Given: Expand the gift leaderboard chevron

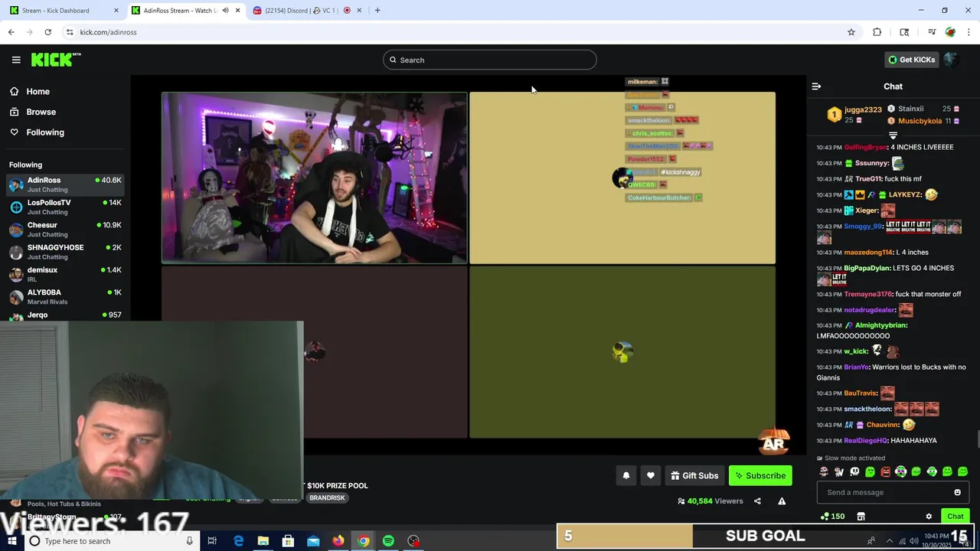Looking at the screenshot, I should pos(893,135).
